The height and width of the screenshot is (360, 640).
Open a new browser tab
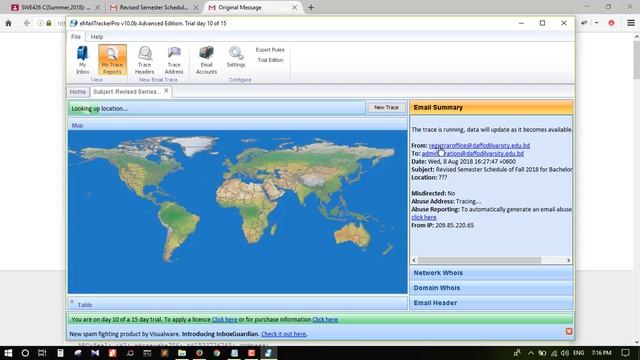311,7
